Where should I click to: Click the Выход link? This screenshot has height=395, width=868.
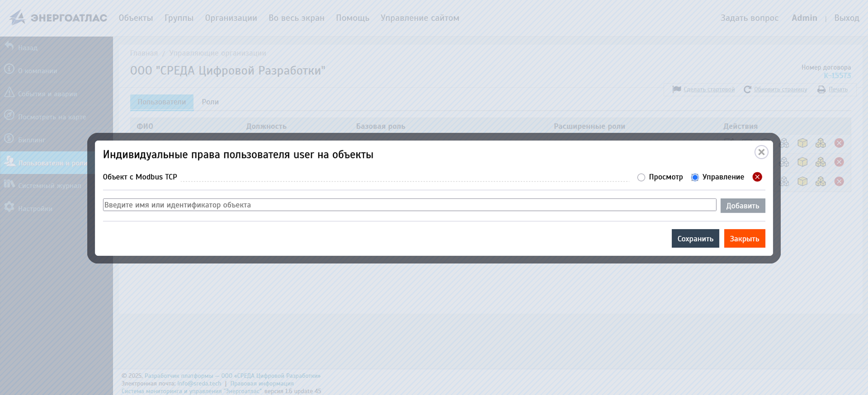pyautogui.click(x=846, y=18)
